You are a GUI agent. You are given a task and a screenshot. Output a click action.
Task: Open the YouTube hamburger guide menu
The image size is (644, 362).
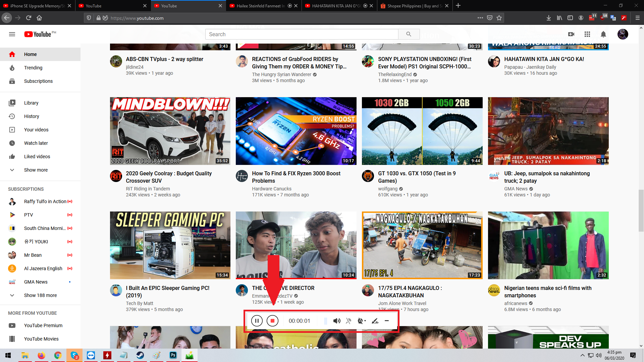click(12, 34)
